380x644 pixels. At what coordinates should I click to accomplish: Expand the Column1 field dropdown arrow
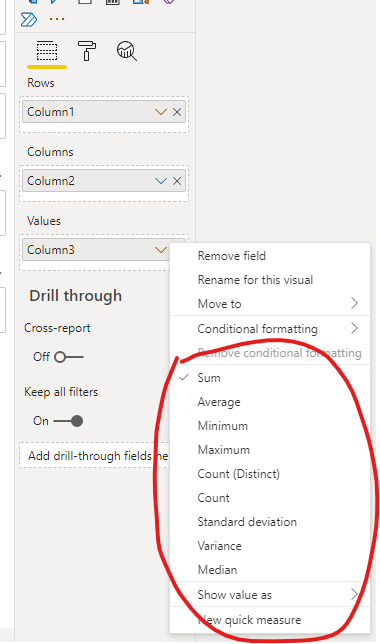point(161,112)
